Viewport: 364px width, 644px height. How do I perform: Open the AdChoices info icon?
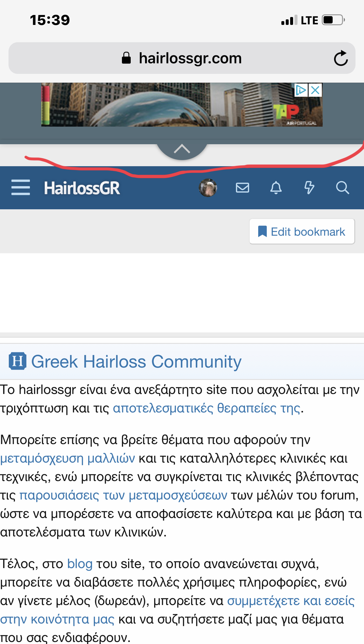[301, 90]
